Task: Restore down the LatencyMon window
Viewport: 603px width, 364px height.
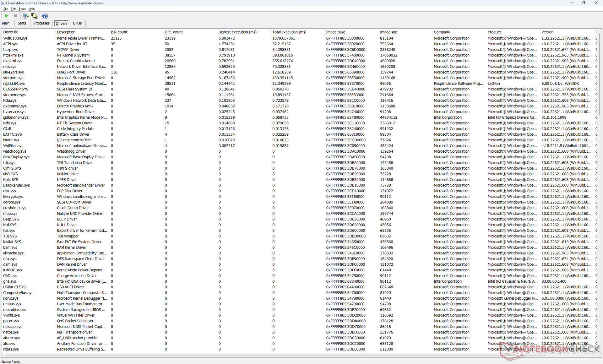Action: (584, 3)
